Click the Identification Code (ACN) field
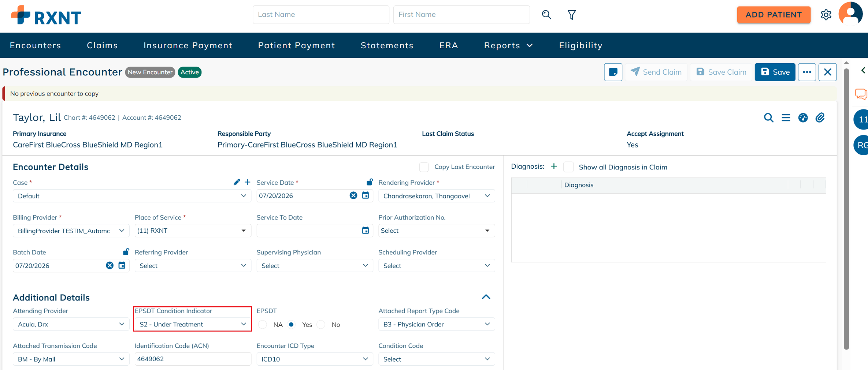Screen dimensions: 868x370 [193, 359]
